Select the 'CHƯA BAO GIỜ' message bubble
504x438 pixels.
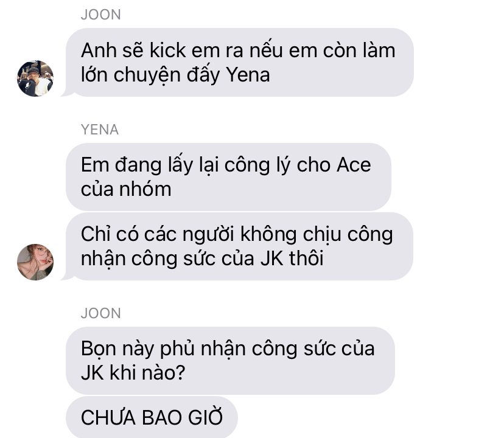tap(152, 417)
